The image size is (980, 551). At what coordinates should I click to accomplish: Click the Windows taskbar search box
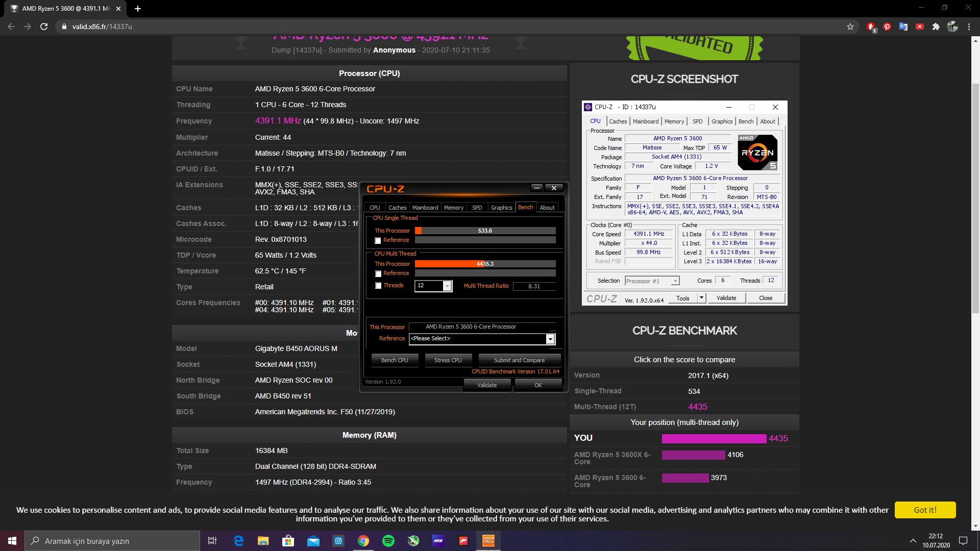pyautogui.click(x=112, y=541)
